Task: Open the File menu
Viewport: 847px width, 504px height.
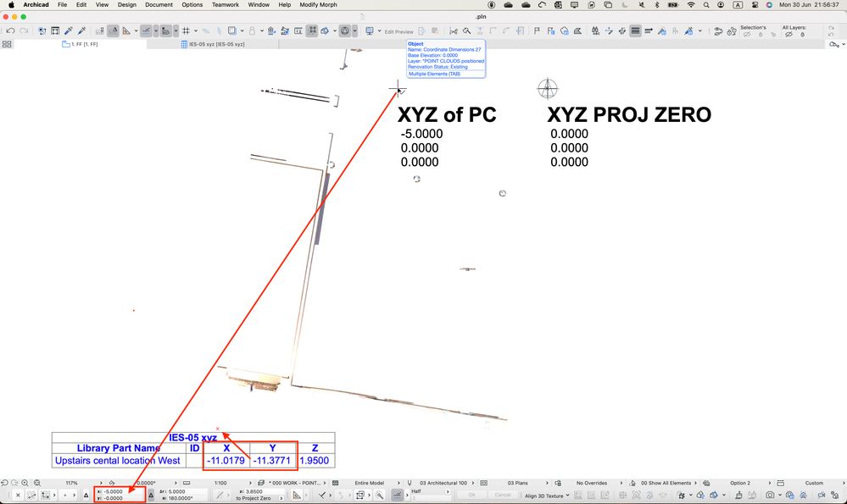Action: 62,4
